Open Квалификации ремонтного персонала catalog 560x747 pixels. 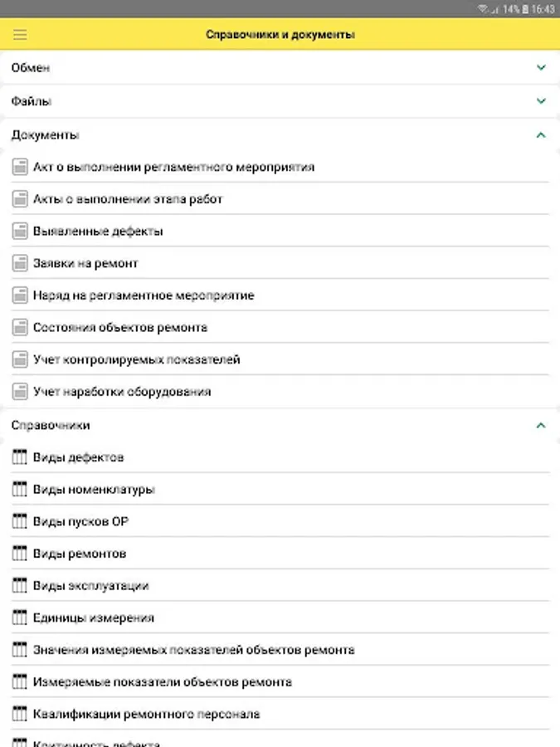coord(146,714)
